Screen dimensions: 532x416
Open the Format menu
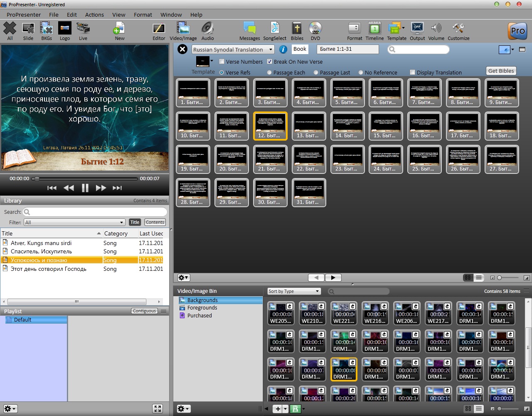pos(143,15)
